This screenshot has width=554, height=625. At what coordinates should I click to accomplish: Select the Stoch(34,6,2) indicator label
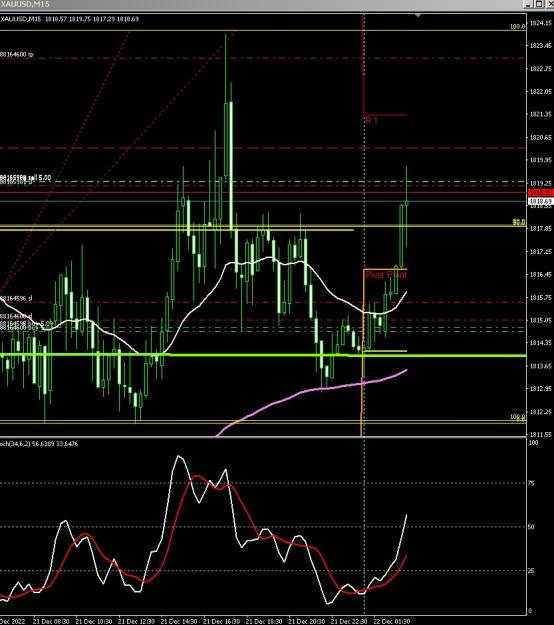point(39,444)
